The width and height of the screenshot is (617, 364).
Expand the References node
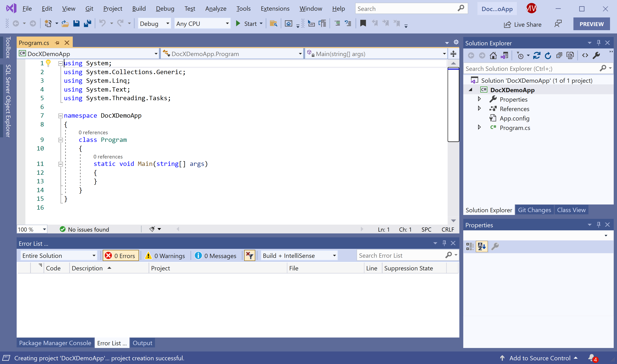click(x=479, y=108)
